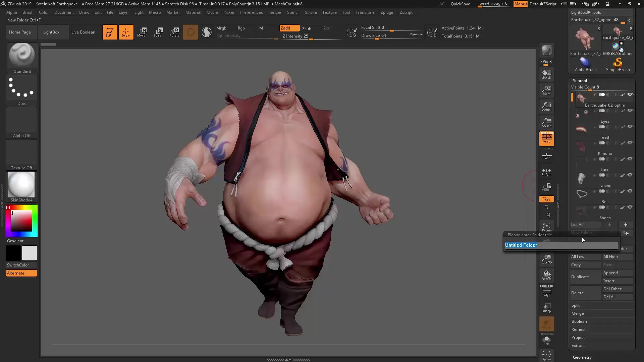The height and width of the screenshot is (362, 644).
Task: Open the Zplugin menu
Action: click(x=387, y=12)
